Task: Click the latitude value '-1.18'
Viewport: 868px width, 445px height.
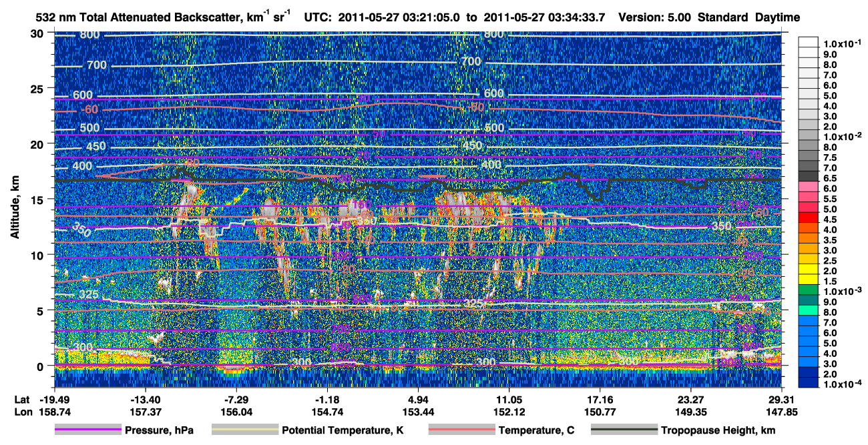Action: click(327, 400)
